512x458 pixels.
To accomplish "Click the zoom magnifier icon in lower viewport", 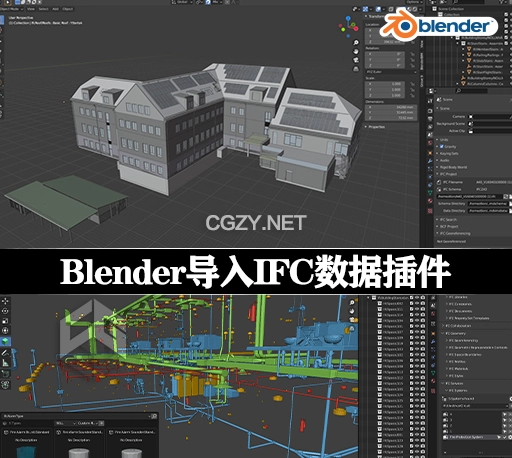I will [352, 302].
